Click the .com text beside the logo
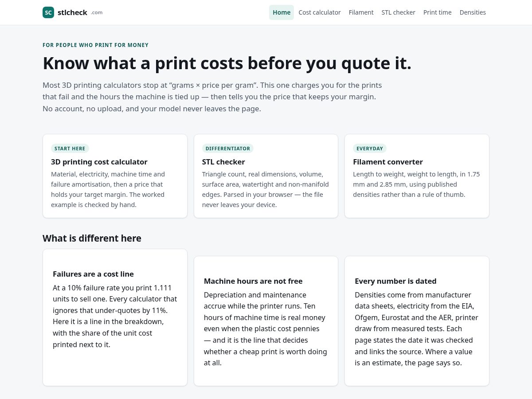Viewport: 532px width, 399px height. [97, 12]
